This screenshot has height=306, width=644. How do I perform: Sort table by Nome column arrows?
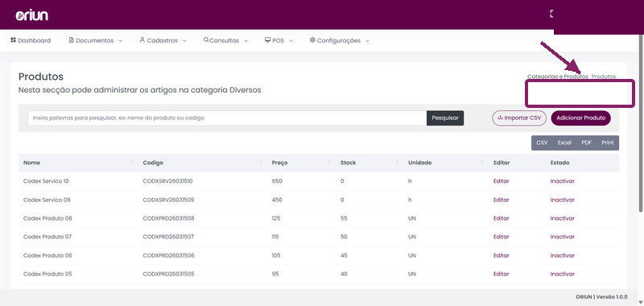(x=132, y=163)
